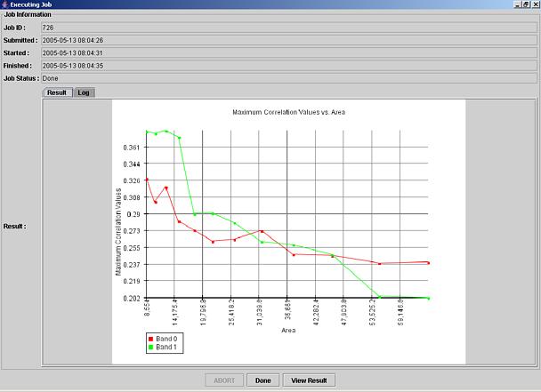
Task: Switch to the Result tab
Action: pyautogui.click(x=57, y=92)
